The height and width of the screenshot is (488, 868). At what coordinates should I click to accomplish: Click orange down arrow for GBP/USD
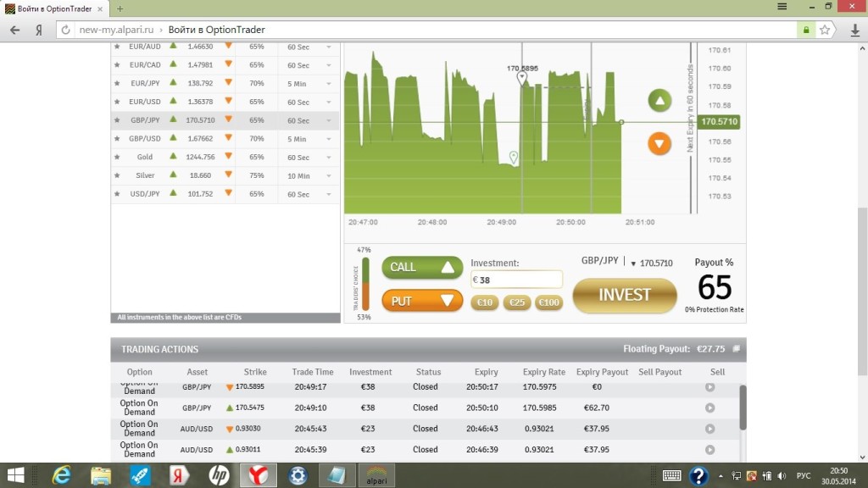pyautogui.click(x=228, y=138)
